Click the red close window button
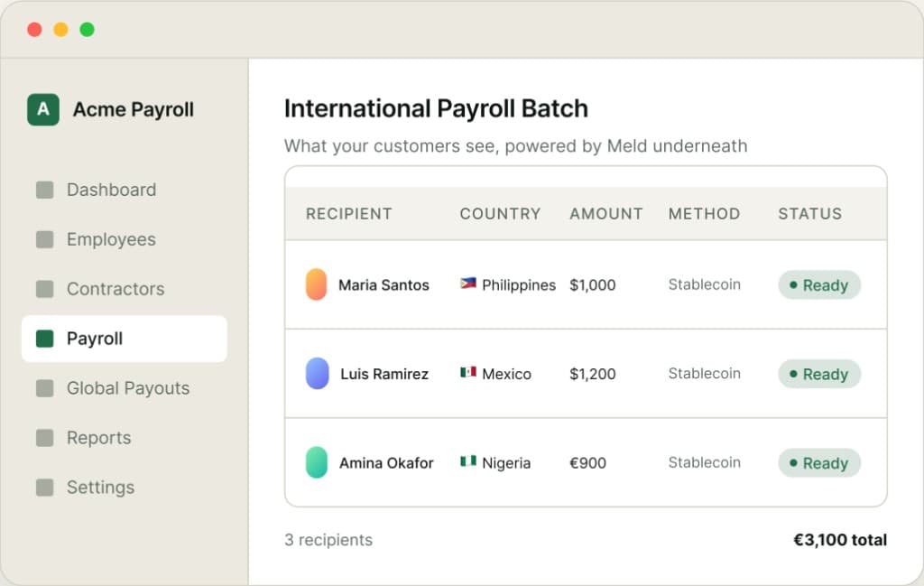The width and height of the screenshot is (924, 586). (35, 30)
